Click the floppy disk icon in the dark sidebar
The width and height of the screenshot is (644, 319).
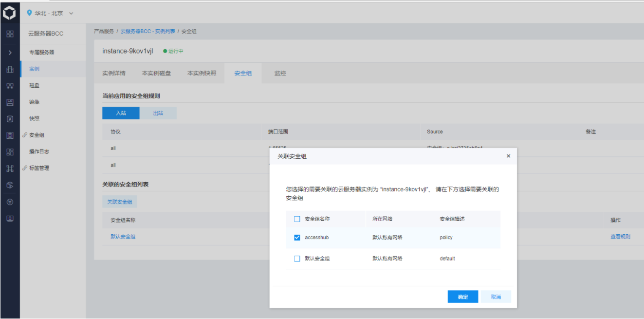point(10,102)
